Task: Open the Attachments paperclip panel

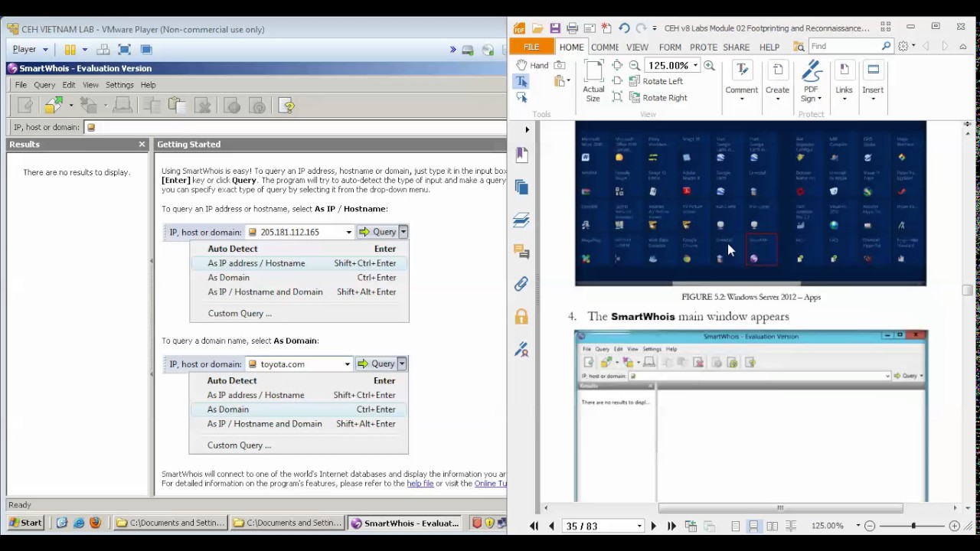Action: [x=522, y=284]
